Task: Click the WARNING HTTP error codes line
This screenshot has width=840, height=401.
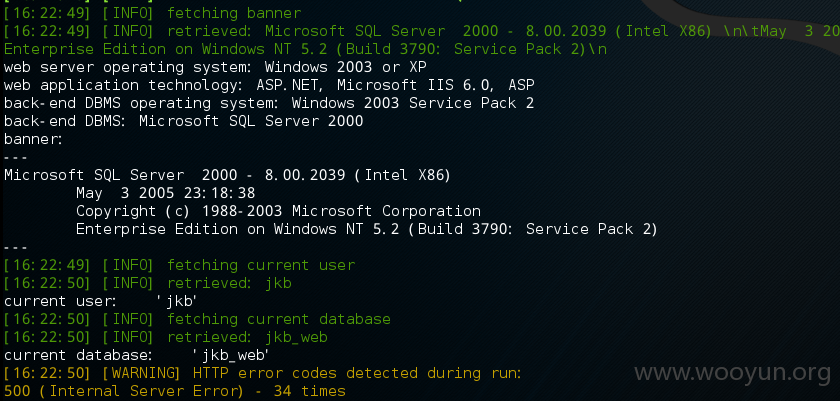Action: 262,373
